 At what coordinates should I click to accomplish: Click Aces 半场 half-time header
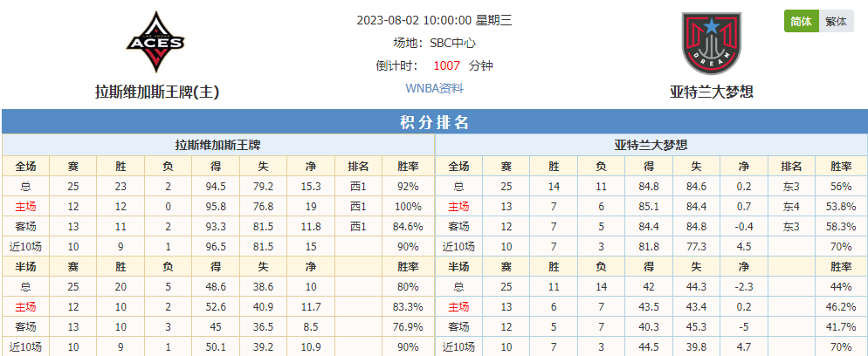coord(26,268)
